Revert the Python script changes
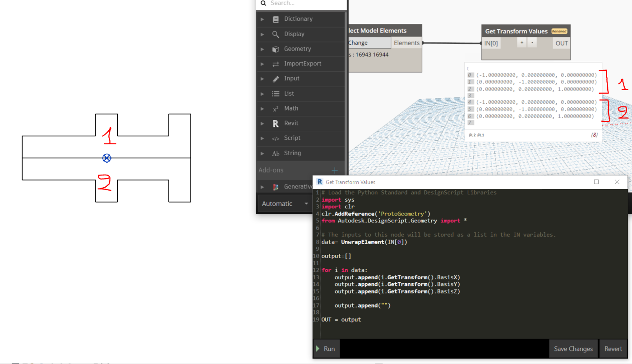 (x=613, y=349)
